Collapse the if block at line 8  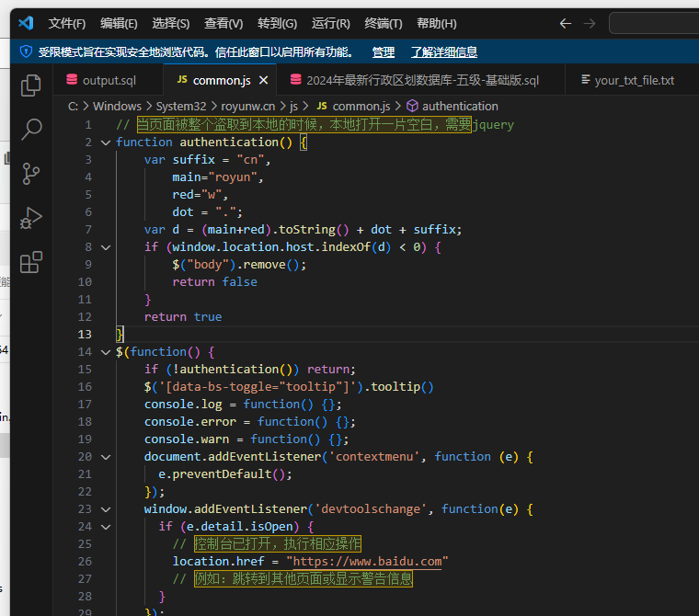point(106,247)
